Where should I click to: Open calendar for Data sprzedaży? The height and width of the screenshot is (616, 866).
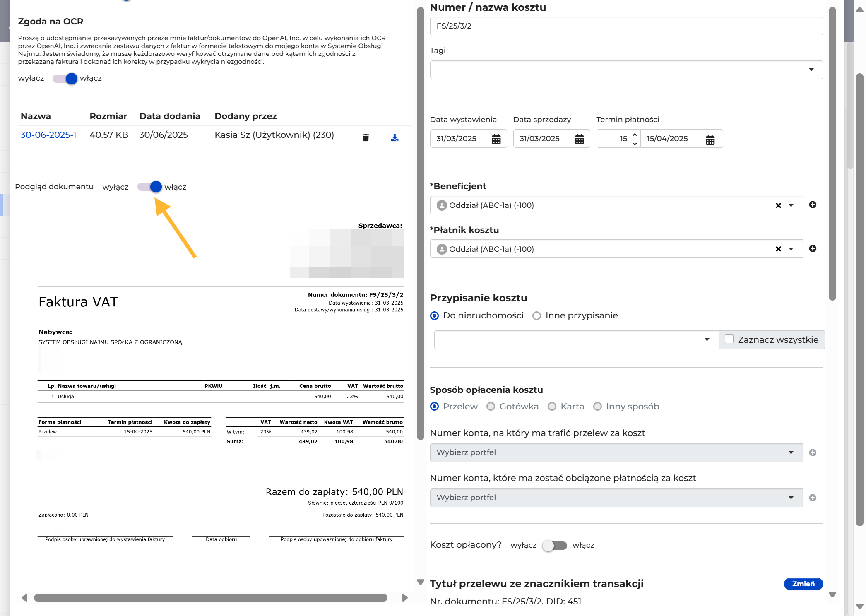click(579, 139)
